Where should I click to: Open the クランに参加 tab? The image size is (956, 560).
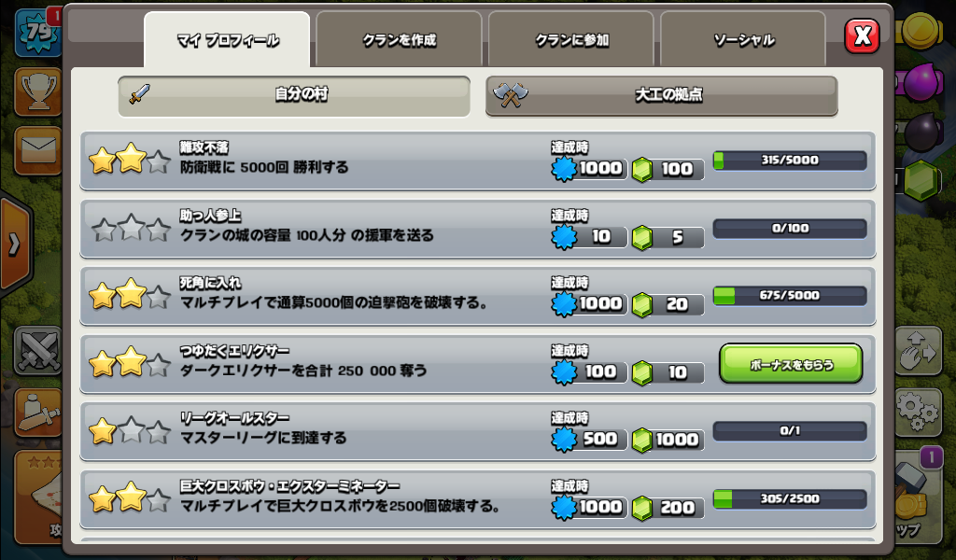pyautogui.click(x=571, y=39)
